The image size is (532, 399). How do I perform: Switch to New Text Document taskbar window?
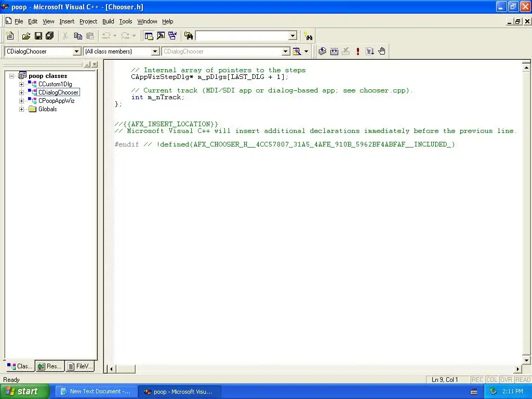click(x=96, y=392)
